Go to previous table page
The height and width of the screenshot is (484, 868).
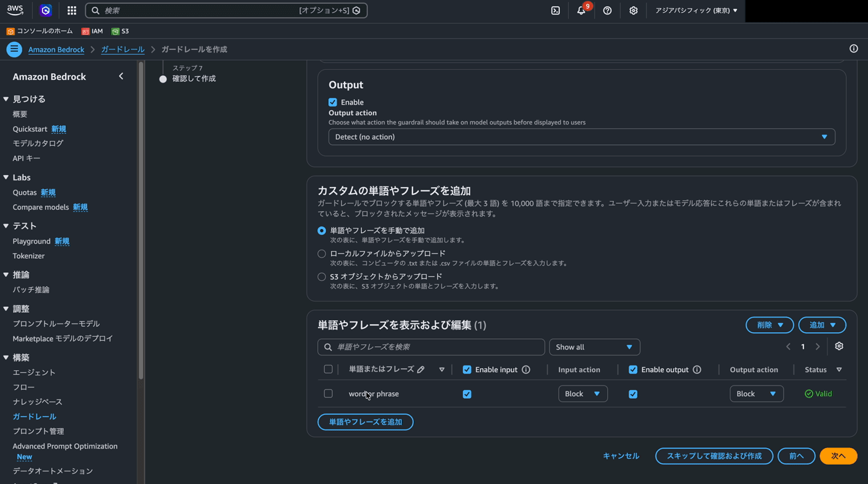pyautogui.click(x=788, y=347)
